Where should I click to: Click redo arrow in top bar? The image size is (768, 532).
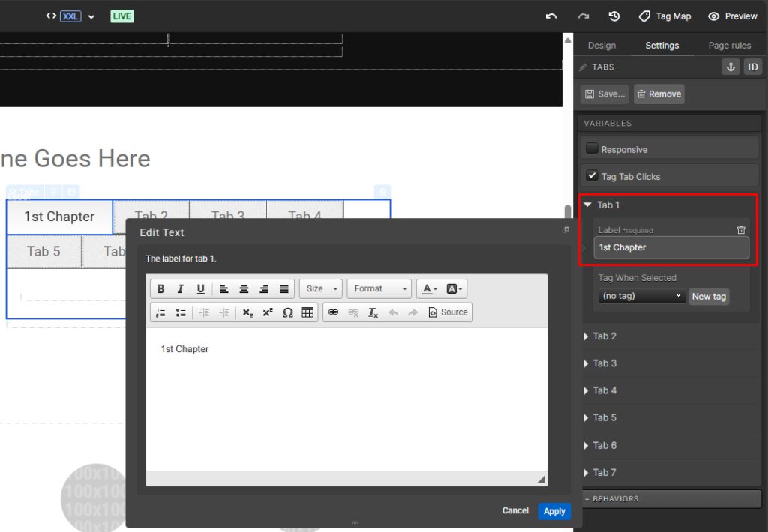point(583,16)
